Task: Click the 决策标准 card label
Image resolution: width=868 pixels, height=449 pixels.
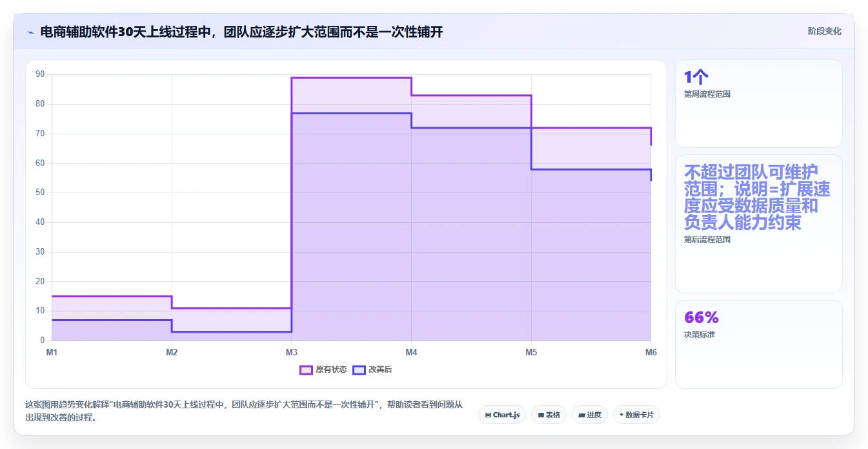Action: [700, 335]
